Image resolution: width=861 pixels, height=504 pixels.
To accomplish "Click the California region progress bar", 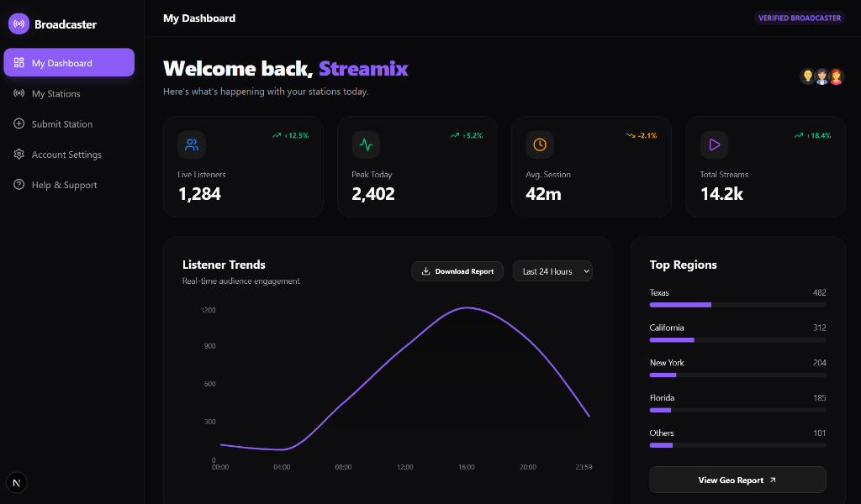I will (737, 340).
